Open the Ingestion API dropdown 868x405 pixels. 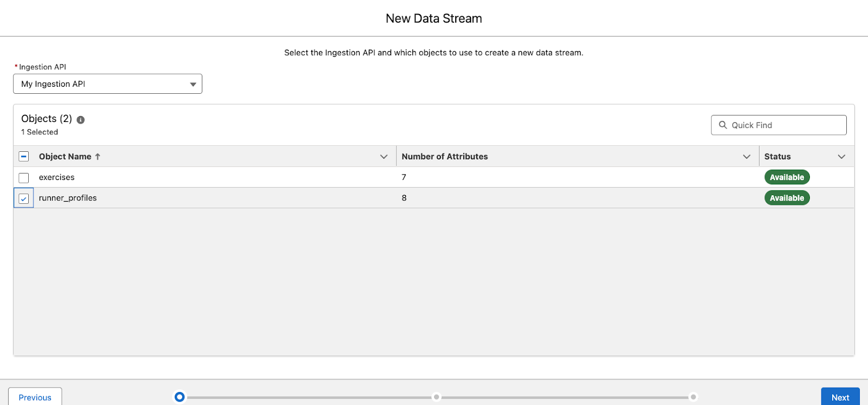[x=107, y=84]
